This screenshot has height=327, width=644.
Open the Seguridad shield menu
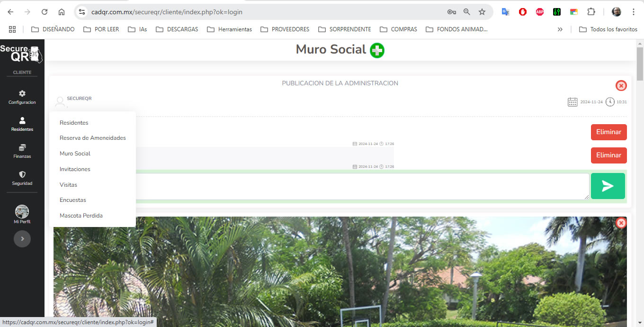(22, 178)
